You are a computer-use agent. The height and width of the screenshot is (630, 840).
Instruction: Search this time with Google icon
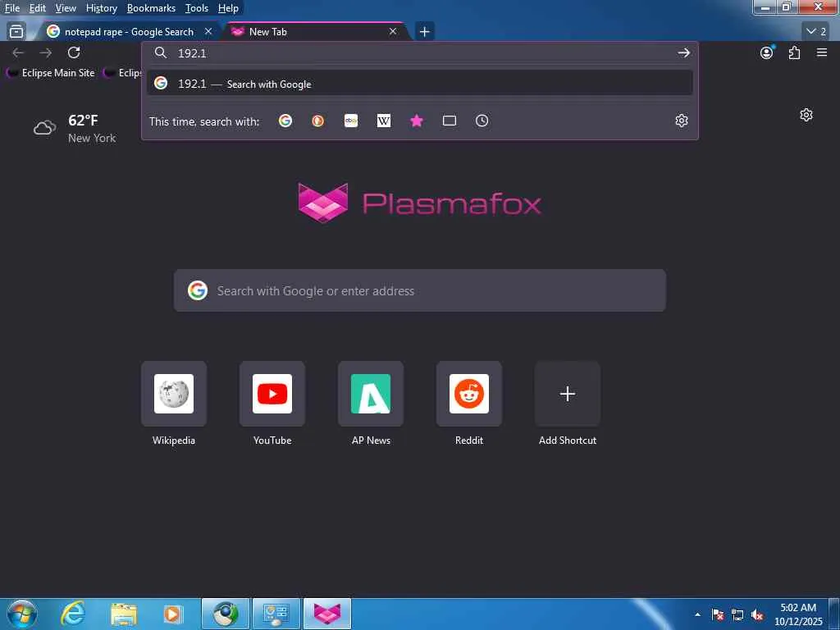point(285,121)
